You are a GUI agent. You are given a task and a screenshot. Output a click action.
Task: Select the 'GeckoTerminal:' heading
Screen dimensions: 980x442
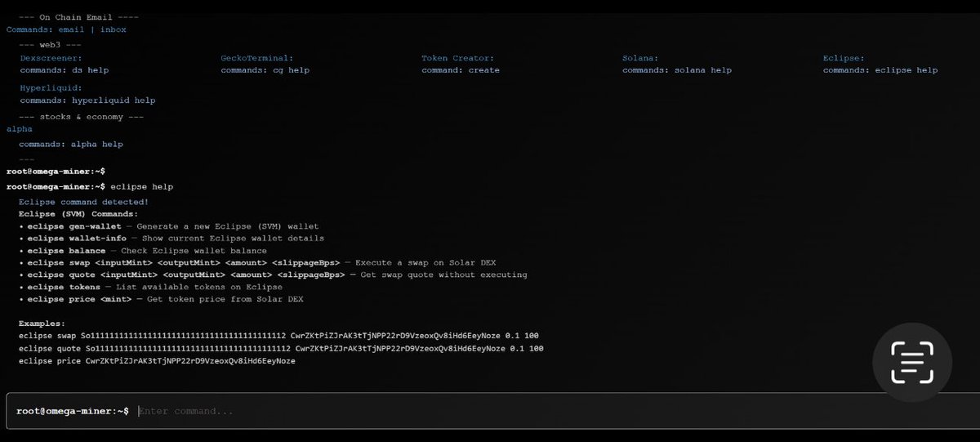pos(256,58)
